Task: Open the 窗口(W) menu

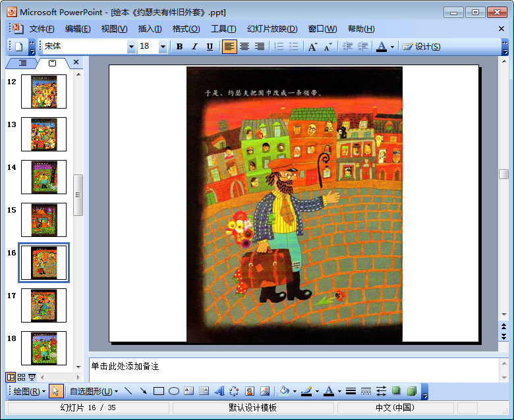Action: coord(322,29)
